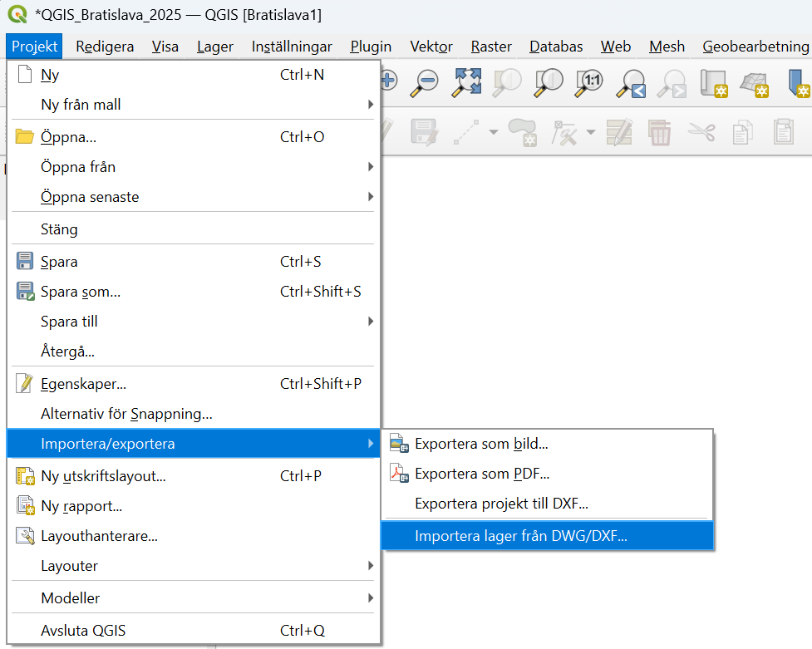Open the Inställningar menu

coord(292,47)
